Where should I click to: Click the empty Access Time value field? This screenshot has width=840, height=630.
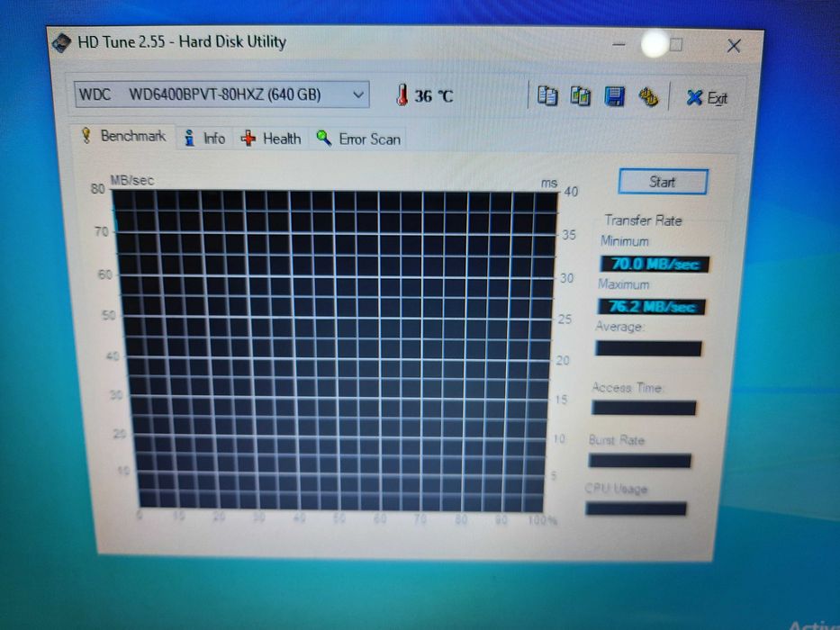tap(644, 409)
